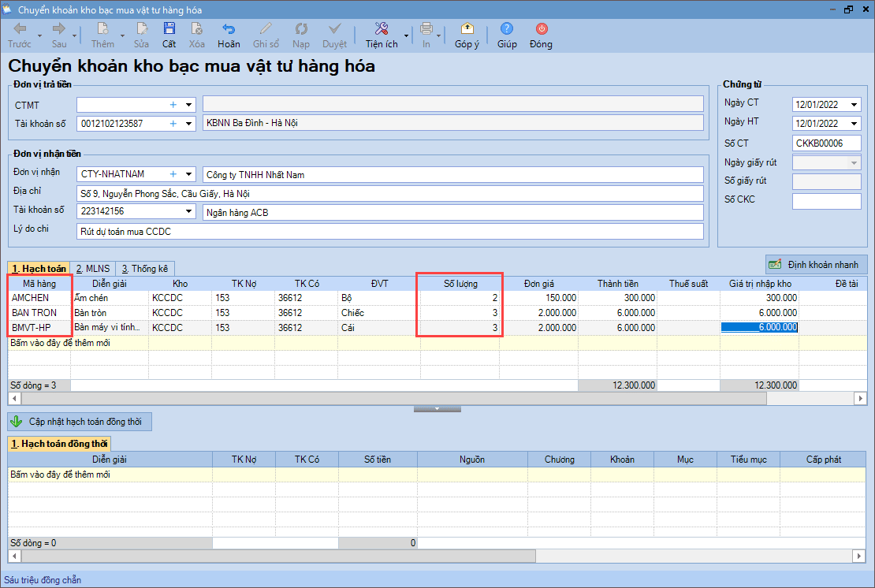The height and width of the screenshot is (588, 875).
Task: Save the voucher with Cất
Action: pyautogui.click(x=169, y=35)
